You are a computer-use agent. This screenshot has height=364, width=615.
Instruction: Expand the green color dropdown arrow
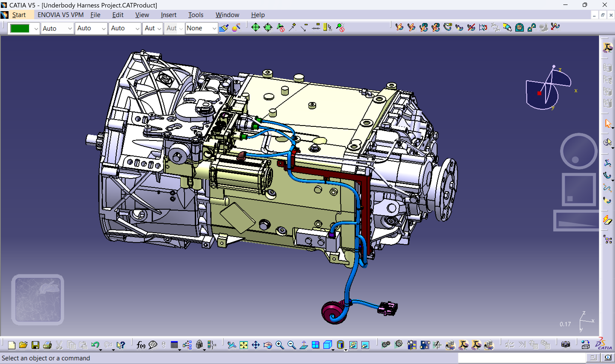36,29
